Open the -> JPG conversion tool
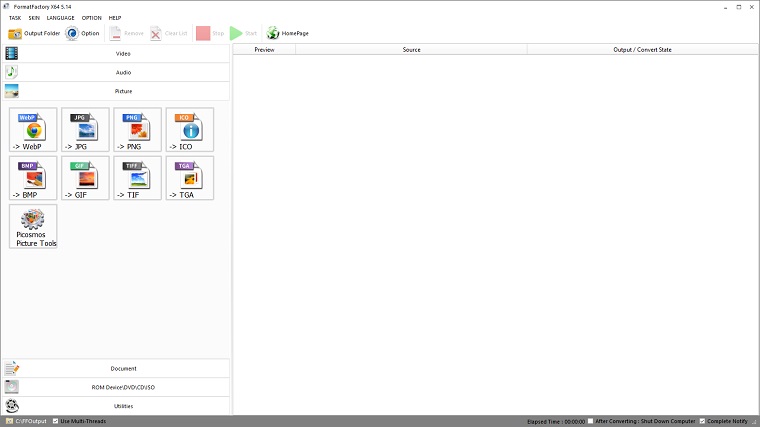760x427 pixels. (x=85, y=129)
